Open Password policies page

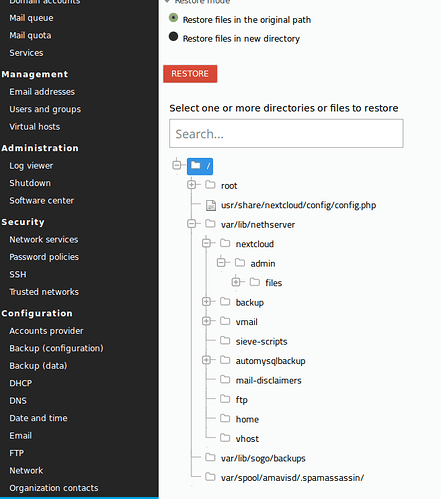click(x=44, y=257)
